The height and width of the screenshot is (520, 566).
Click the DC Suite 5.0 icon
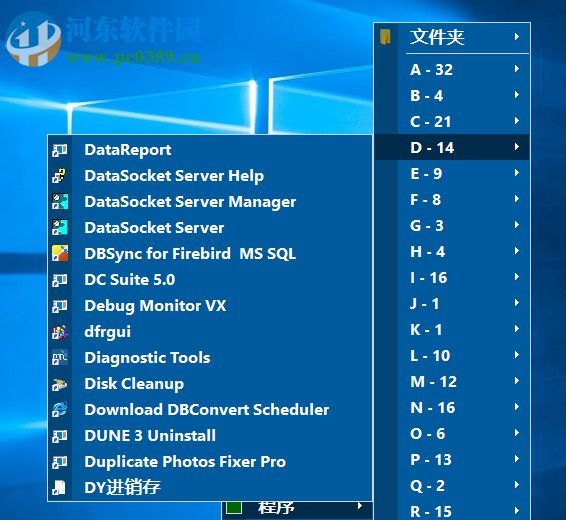coord(60,280)
